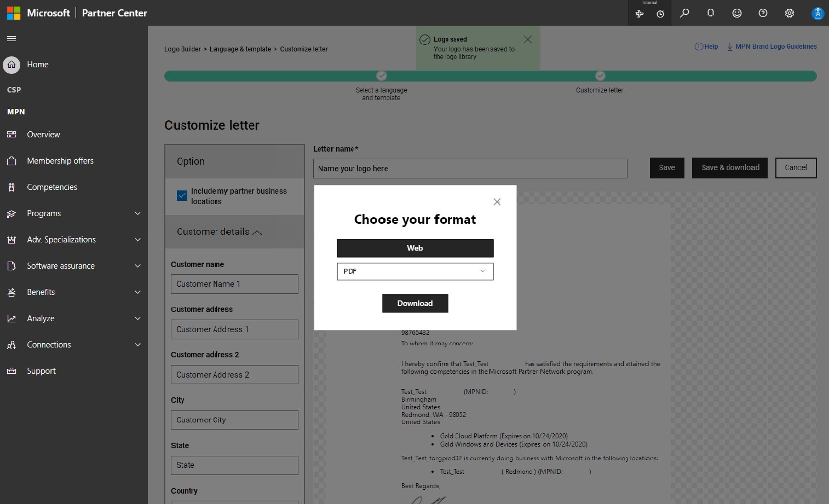Screen dimensions: 829x504
Task: Open Competencies menu item
Action: click(x=52, y=187)
